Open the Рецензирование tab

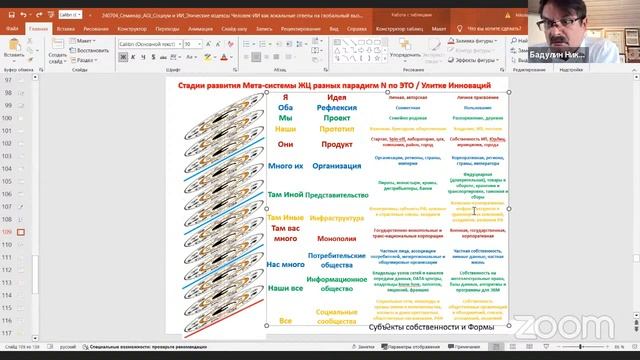pos(300,29)
